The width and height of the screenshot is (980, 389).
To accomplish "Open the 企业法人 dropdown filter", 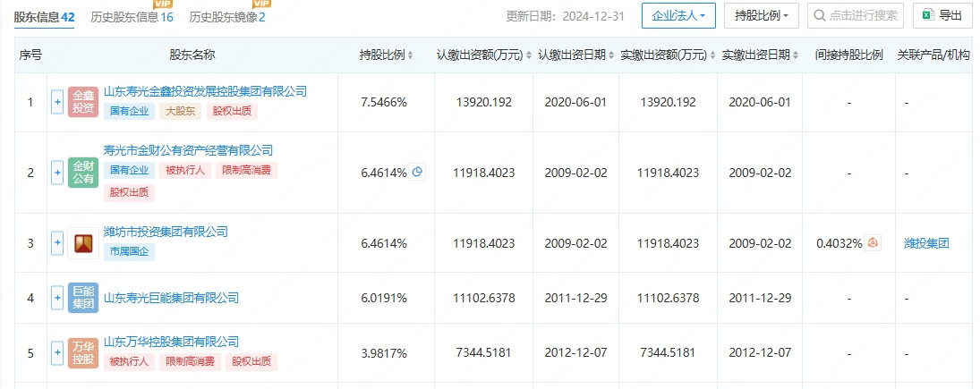I will 678,15.
